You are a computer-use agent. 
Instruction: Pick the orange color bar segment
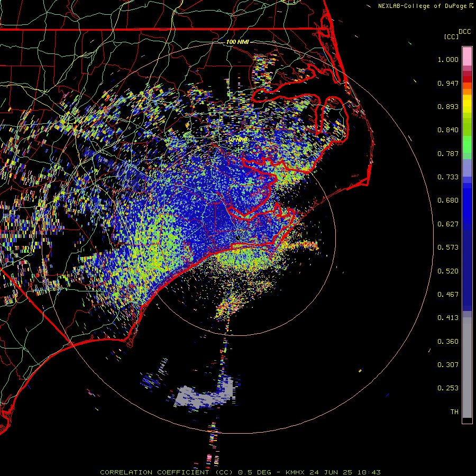point(467,91)
